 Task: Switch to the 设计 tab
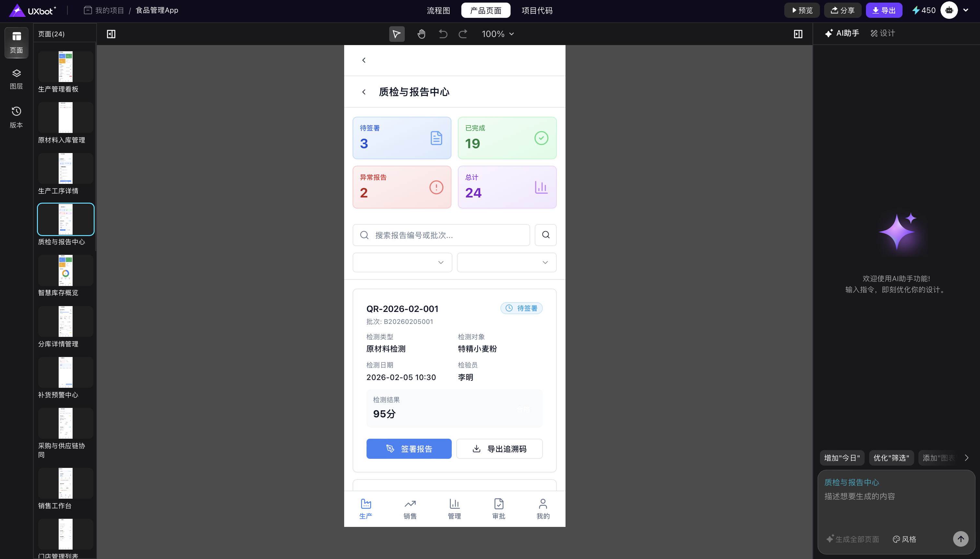pos(882,33)
